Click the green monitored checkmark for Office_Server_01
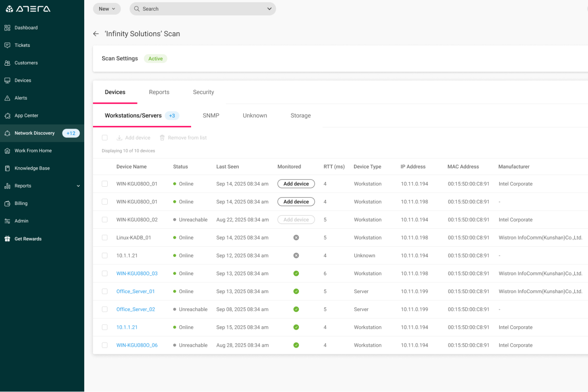The height and width of the screenshot is (392, 588). click(x=296, y=292)
